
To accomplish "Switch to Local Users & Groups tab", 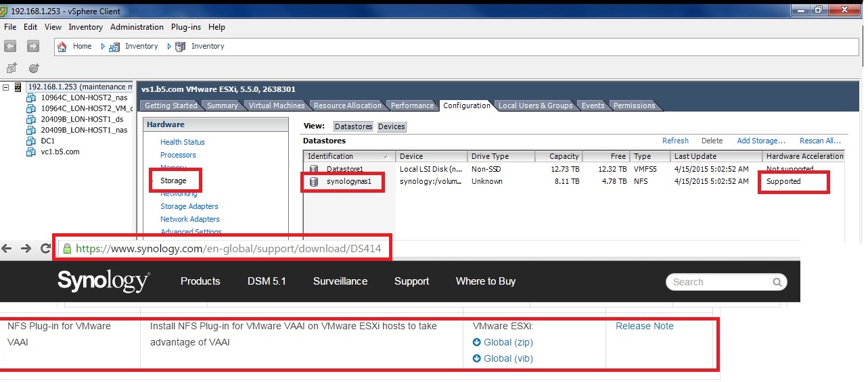I will click(535, 105).
